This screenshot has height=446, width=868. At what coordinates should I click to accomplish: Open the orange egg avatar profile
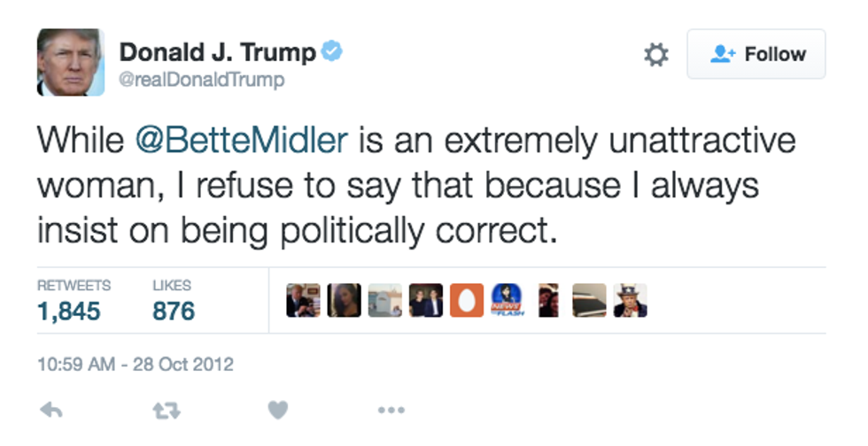click(467, 301)
